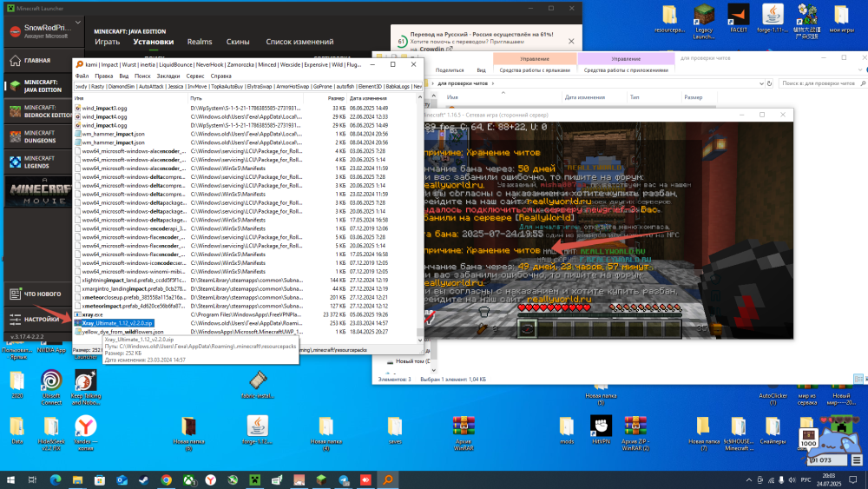Follow the Crowdin link in banner
Viewport: 868px width, 489px height.
pyautogui.click(x=431, y=49)
